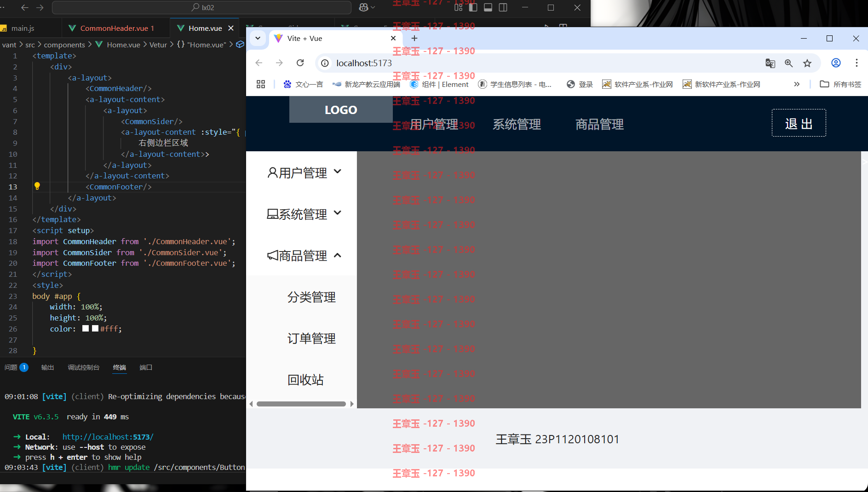Open the Chrome profile icon
The width and height of the screenshot is (868, 492).
coord(836,63)
